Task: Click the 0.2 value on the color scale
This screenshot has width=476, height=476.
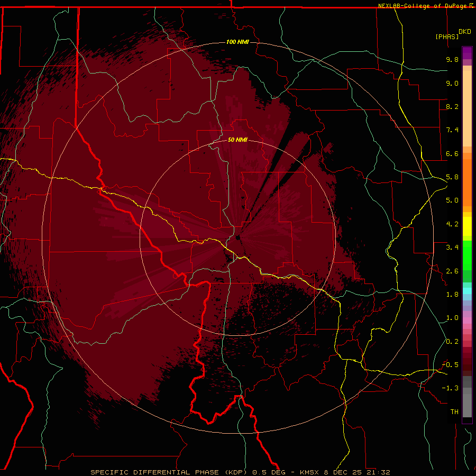Action: click(x=452, y=342)
